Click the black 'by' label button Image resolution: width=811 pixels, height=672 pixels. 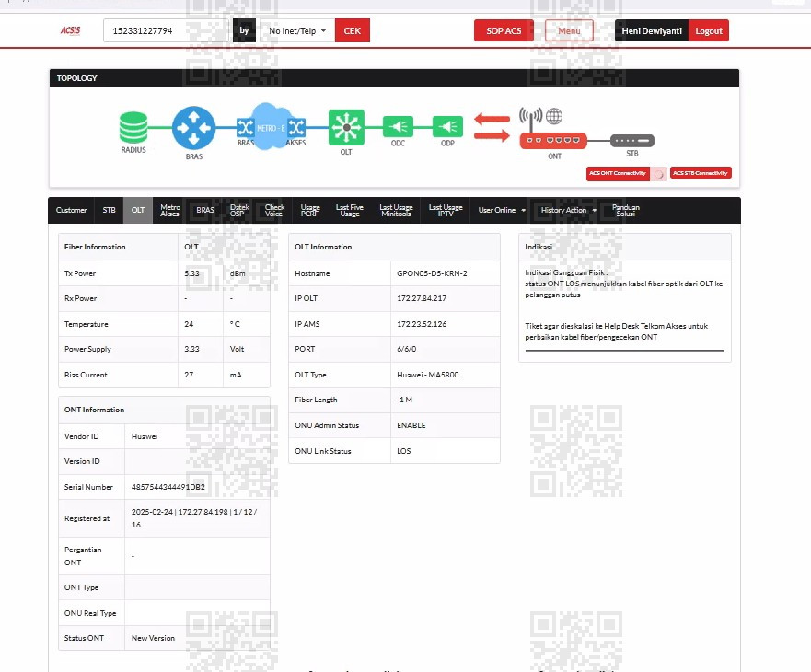(244, 30)
